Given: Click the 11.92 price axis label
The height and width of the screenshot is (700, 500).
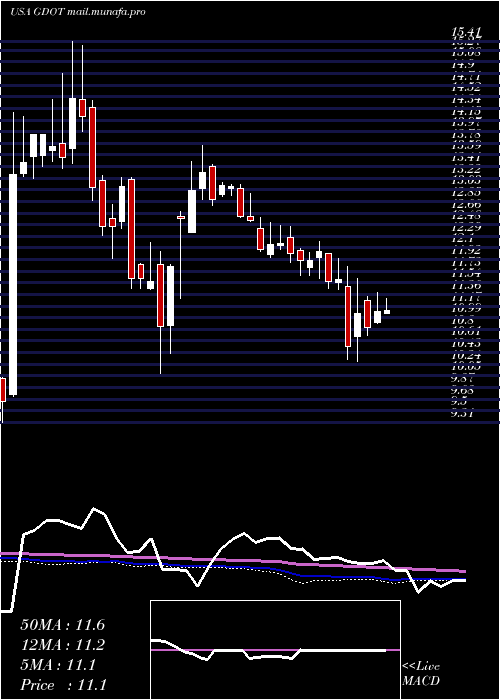Looking at the screenshot, I should pyautogui.click(x=466, y=251).
